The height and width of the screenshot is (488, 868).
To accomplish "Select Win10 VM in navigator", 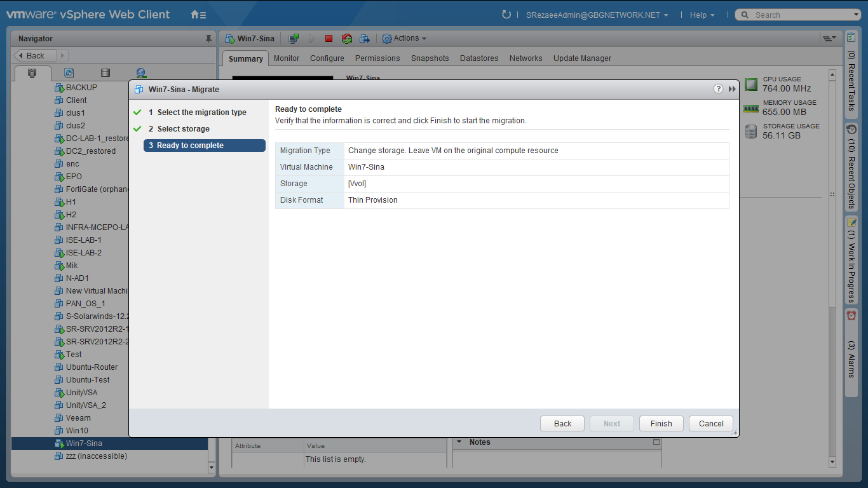I will coord(77,431).
